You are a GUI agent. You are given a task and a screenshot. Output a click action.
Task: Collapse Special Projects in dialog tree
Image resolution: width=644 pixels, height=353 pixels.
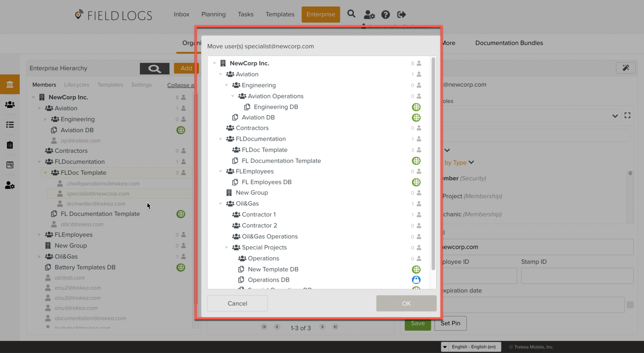[x=226, y=247]
